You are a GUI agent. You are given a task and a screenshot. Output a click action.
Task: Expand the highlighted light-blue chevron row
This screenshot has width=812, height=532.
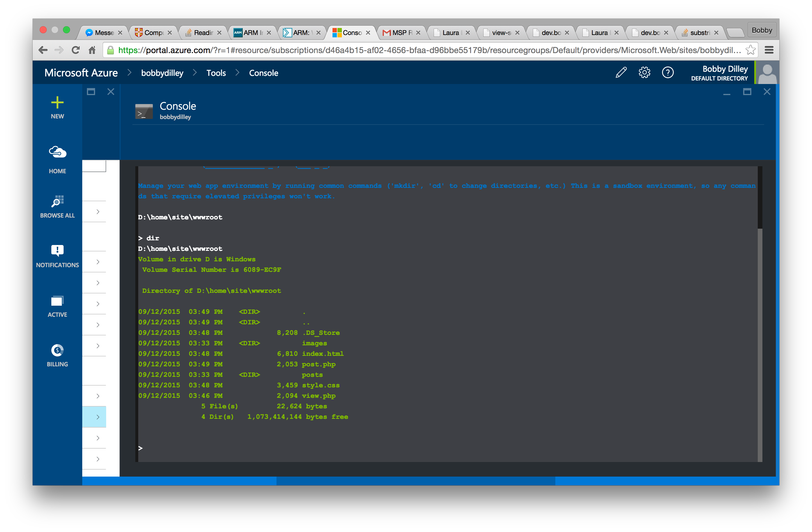[94, 417]
